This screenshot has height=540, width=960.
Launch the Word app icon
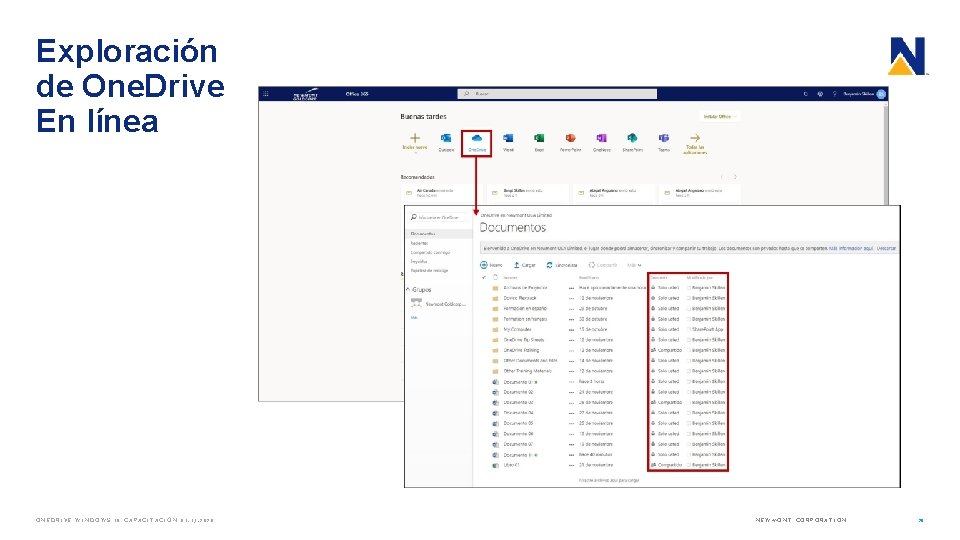pyautogui.click(x=508, y=138)
